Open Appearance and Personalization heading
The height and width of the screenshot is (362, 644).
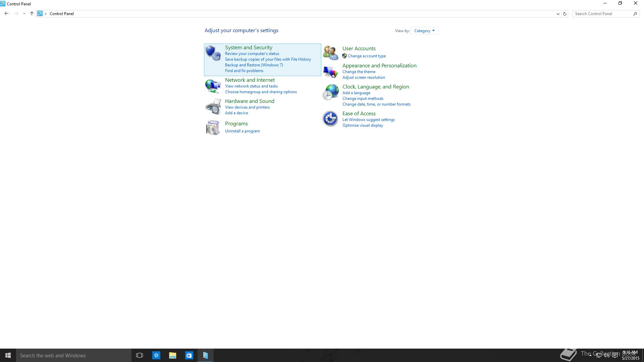tap(379, 66)
